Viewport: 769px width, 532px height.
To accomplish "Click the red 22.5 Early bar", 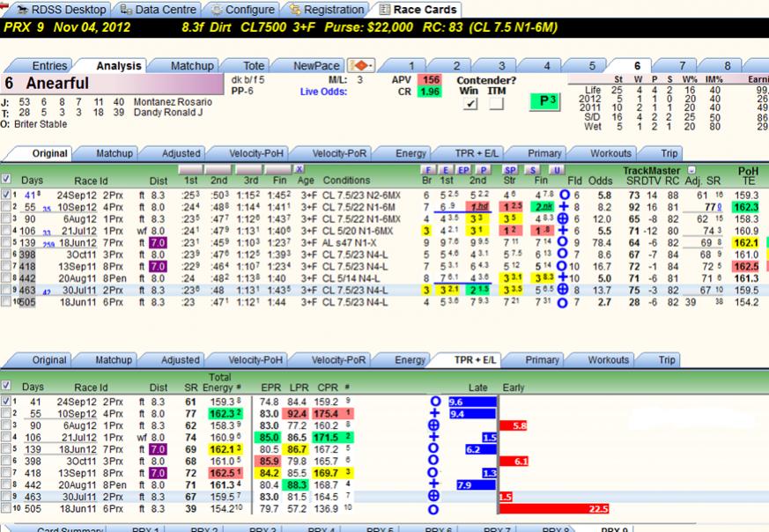I will (x=555, y=509).
